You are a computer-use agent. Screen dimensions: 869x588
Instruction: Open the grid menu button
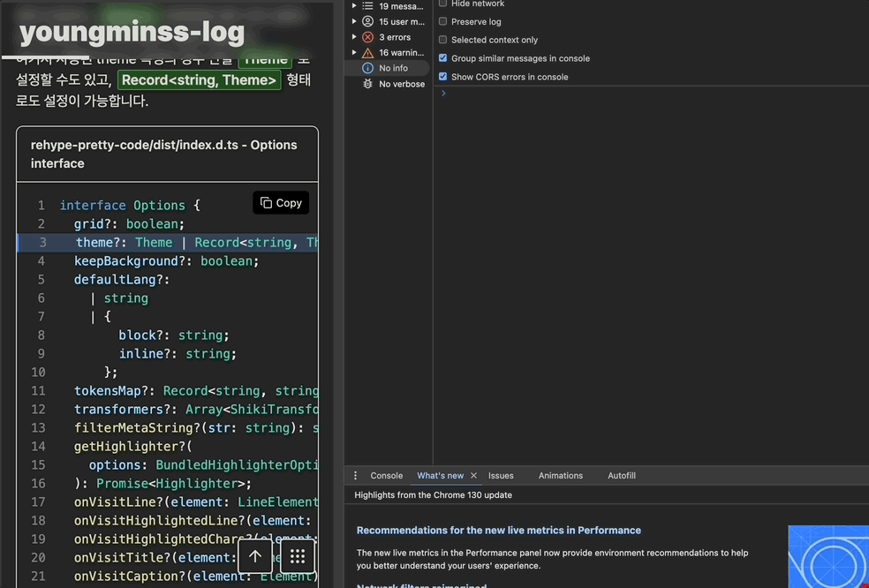[x=298, y=556]
